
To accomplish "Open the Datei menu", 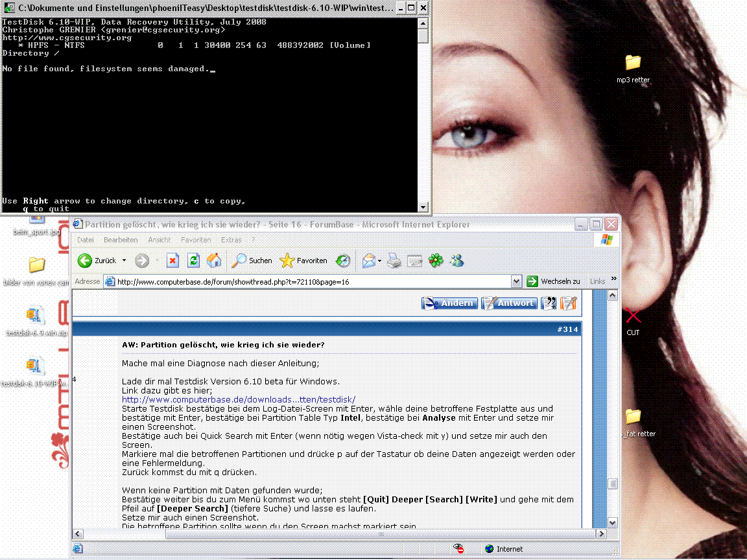I will pos(86,240).
